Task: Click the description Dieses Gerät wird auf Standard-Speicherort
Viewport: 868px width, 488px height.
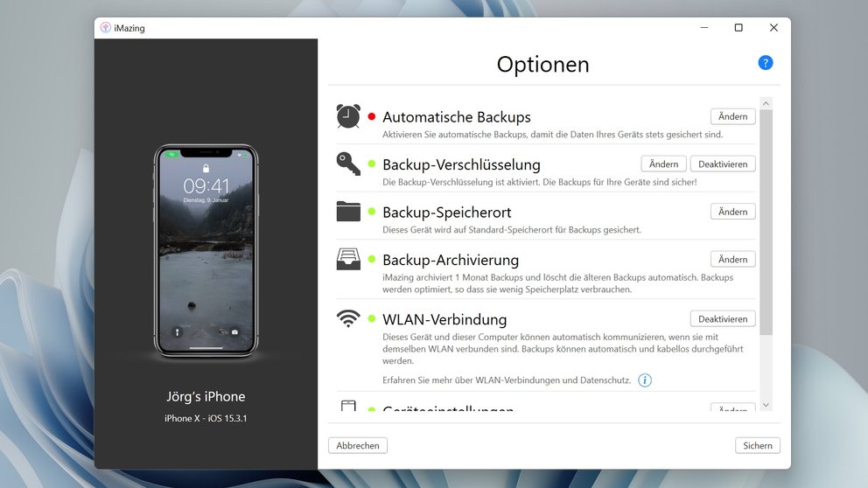Action: 511,230
